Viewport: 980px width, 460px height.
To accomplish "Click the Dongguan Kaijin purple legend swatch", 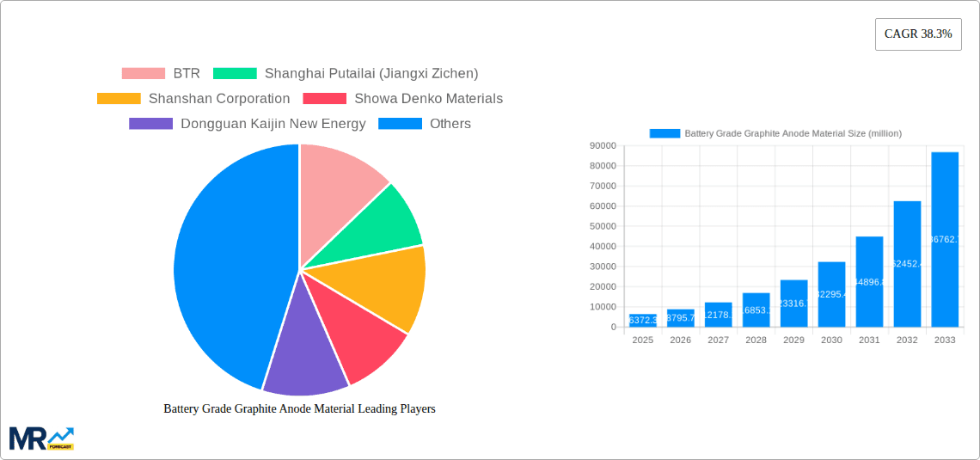I will (150, 123).
